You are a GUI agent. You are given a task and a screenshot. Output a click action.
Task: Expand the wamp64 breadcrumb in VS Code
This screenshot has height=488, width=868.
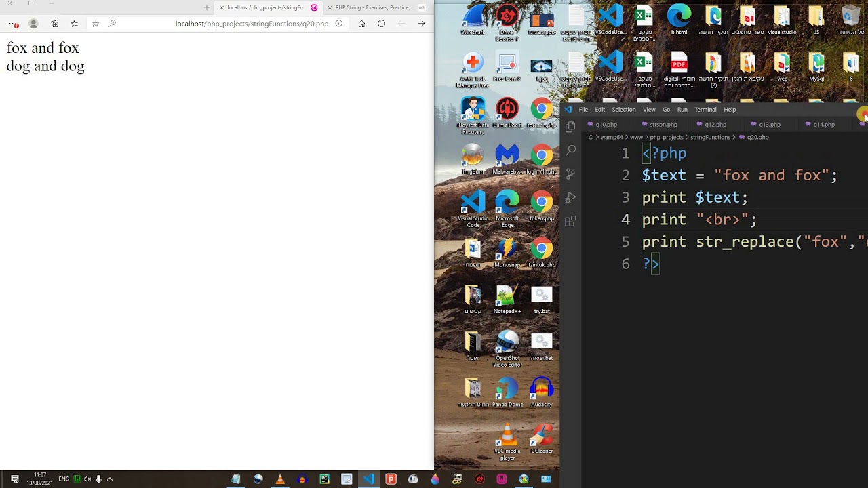[x=611, y=138]
